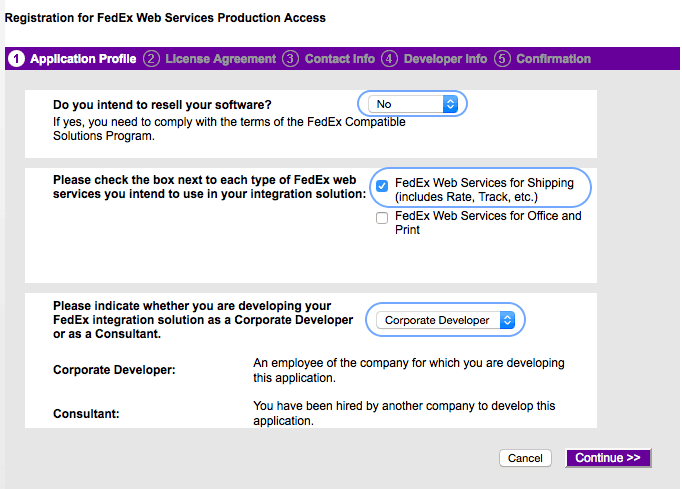The width and height of the screenshot is (682, 489).
Task: Go to the Contact Info step
Action: point(340,59)
